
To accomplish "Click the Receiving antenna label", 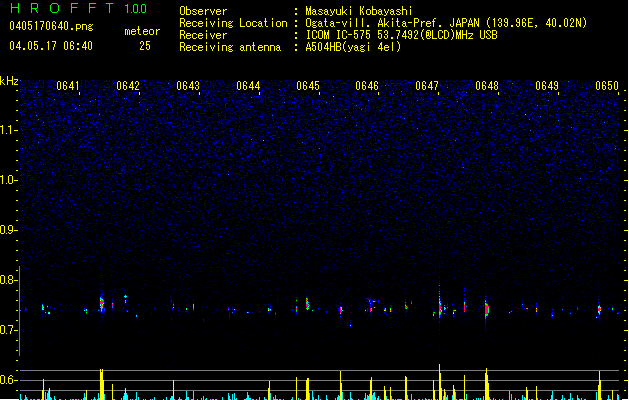I will (230, 47).
